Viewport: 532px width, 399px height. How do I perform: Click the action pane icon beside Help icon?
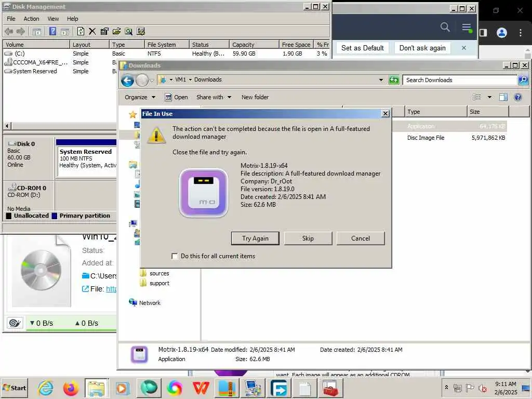pyautogui.click(x=65, y=32)
